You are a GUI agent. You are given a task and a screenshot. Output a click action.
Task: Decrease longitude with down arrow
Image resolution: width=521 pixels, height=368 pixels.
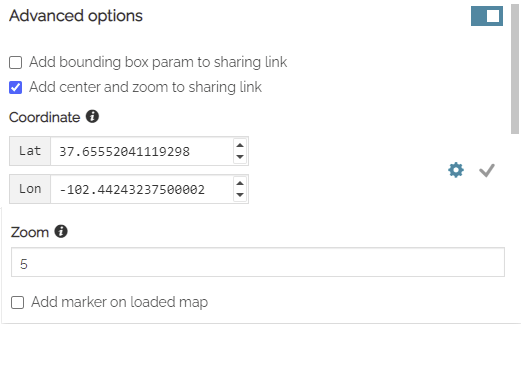coord(240,195)
